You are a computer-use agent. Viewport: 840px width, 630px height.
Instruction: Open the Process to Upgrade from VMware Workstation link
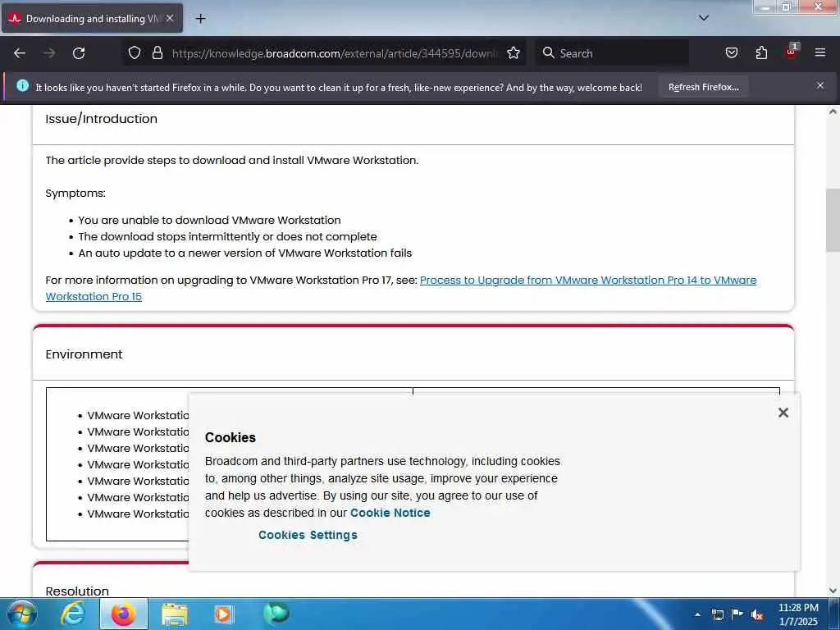tap(400, 288)
